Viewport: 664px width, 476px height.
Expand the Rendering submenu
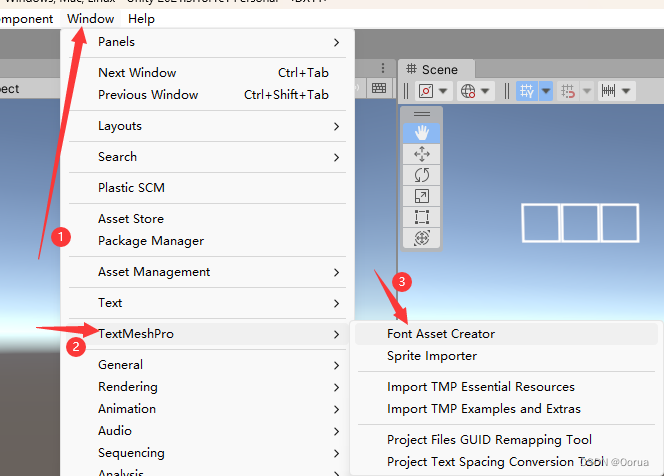(208, 387)
